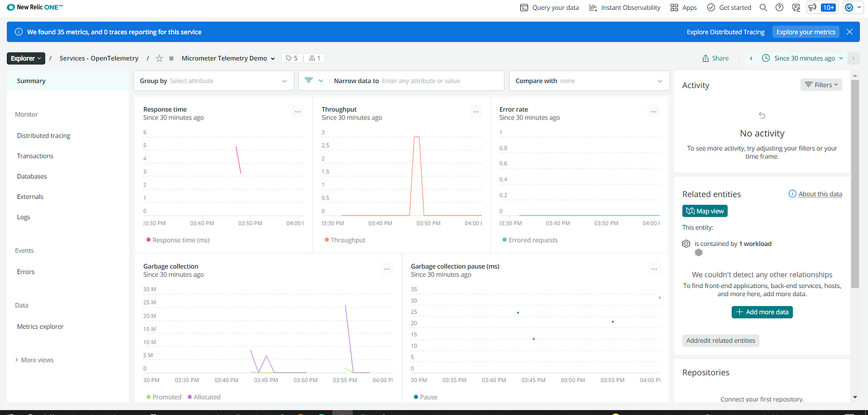868x415 pixels.
Task: Open the Activity Filters dropdown
Action: (x=821, y=85)
